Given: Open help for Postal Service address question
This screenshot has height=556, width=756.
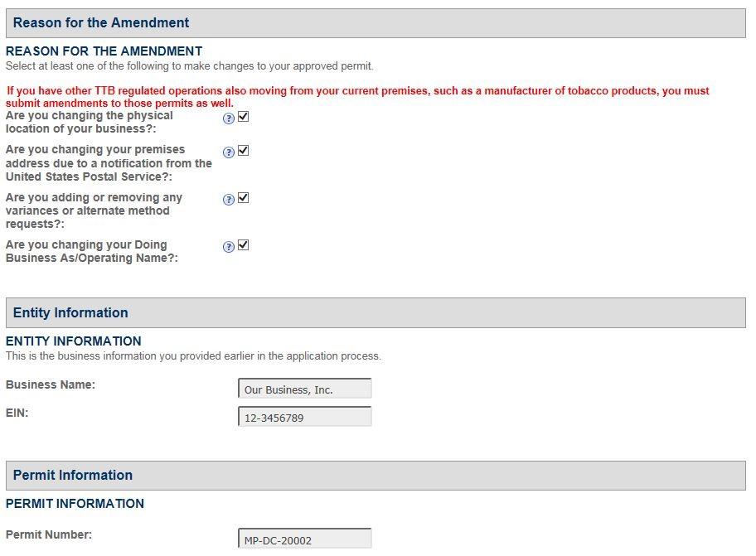Looking at the screenshot, I should [x=229, y=152].
